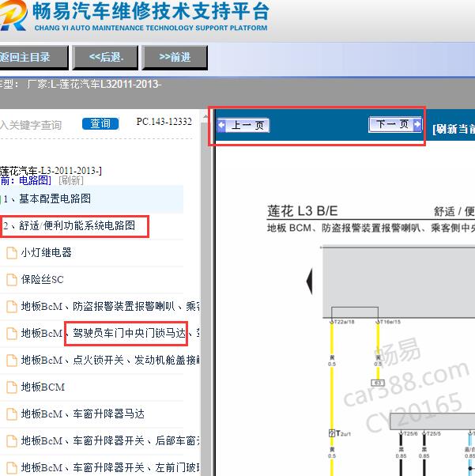Go forward with the >>前进 button

click(175, 58)
